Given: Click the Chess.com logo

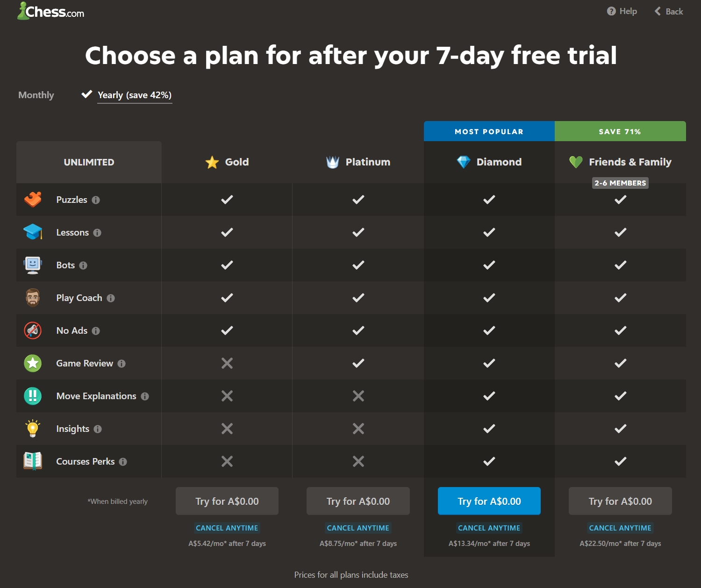Looking at the screenshot, I should (x=50, y=11).
